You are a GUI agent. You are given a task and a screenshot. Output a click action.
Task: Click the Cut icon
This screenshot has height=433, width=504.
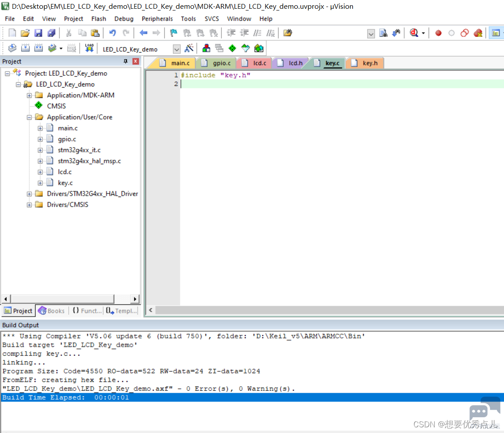click(68, 33)
